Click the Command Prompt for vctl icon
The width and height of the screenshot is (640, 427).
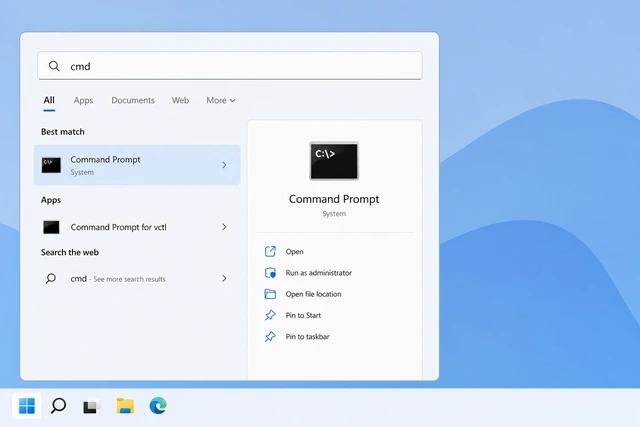click(51, 227)
